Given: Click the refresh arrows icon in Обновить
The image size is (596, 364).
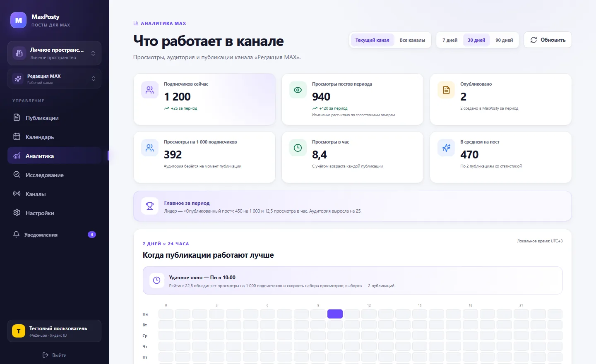Looking at the screenshot, I should 534,40.
